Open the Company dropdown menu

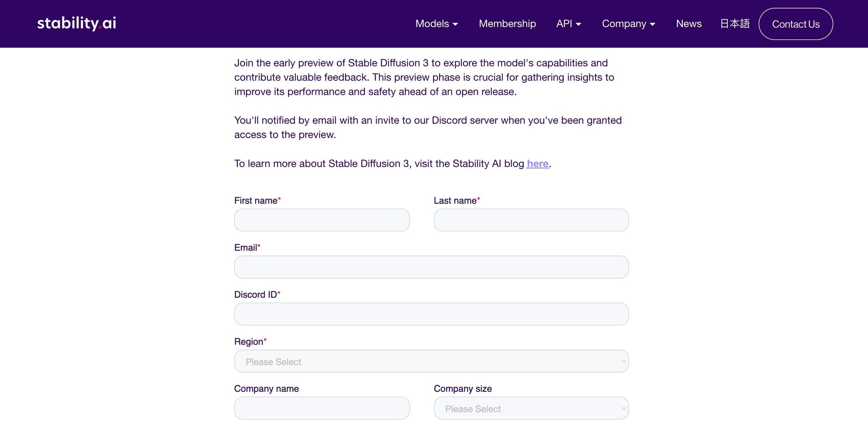point(628,24)
